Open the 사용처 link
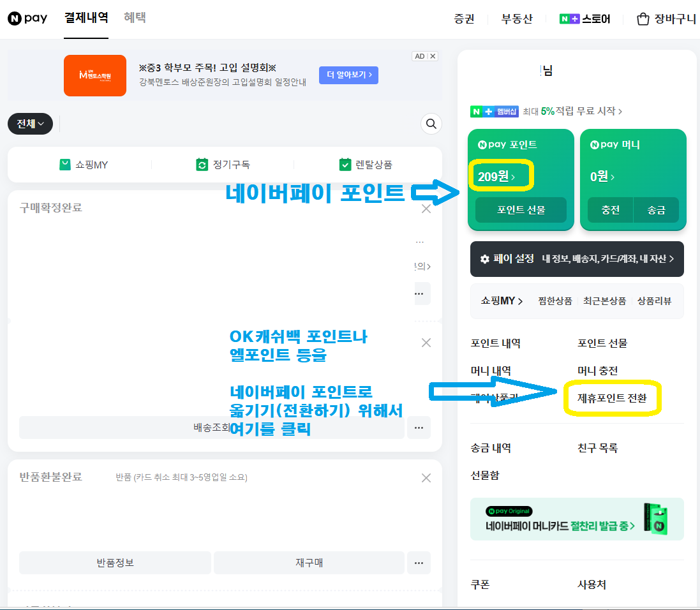Screen dimensions: 700x610 pyautogui.click(x=592, y=584)
